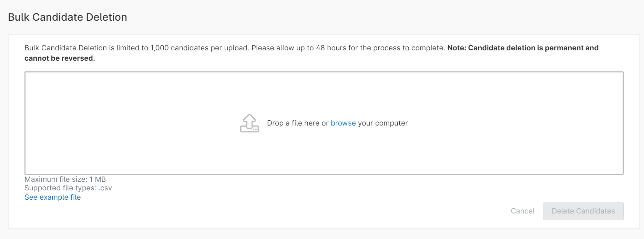The height and width of the screenshot is (239, 644).
Task: Click the ".csv" file type text
Action: click(x=105, y=188)
